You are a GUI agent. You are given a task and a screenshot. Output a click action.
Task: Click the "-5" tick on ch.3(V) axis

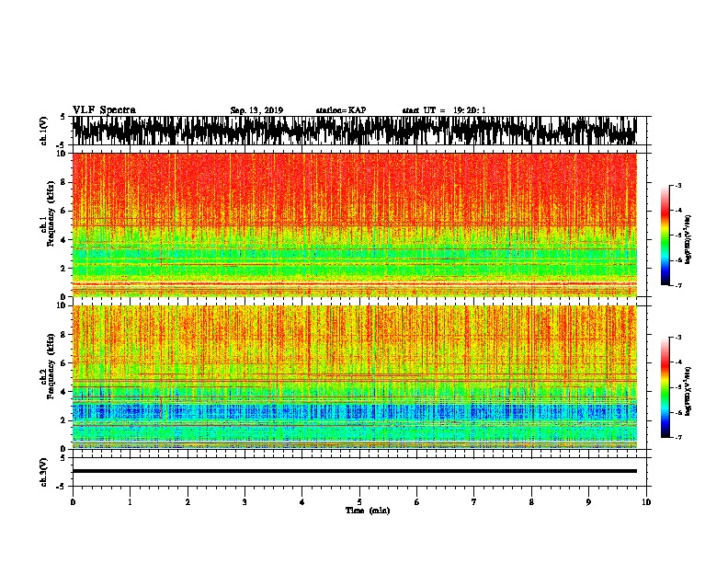click(x=62, y=487)
